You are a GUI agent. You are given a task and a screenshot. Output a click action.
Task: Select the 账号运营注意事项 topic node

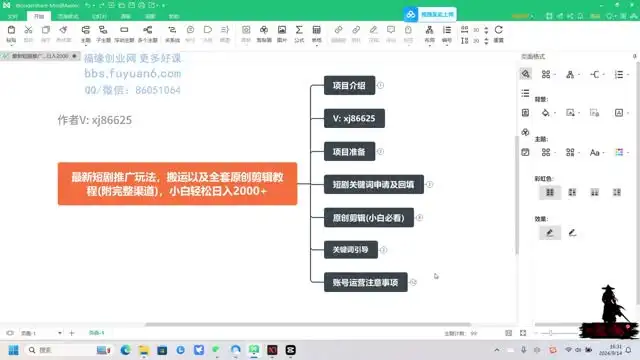366,282
